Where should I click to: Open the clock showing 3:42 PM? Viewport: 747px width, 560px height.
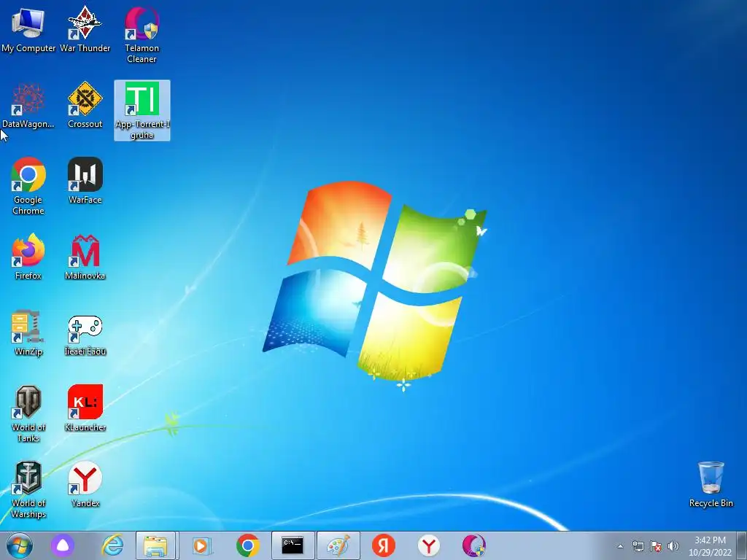tap(710, 546)
